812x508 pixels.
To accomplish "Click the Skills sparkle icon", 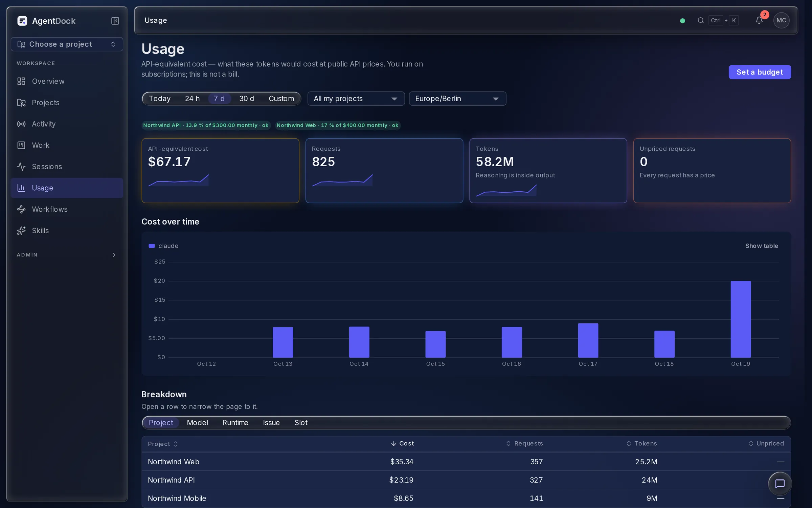I will [21, 231].
